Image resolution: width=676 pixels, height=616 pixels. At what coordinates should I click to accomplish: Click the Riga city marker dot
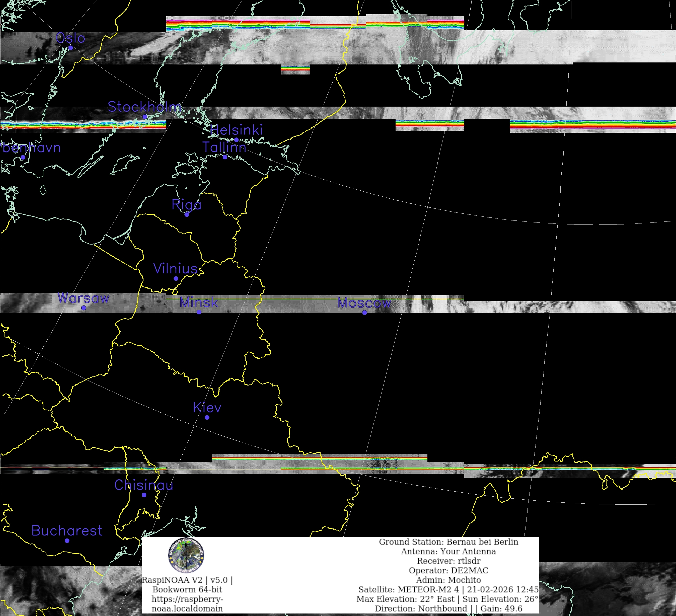coord(187,215)
